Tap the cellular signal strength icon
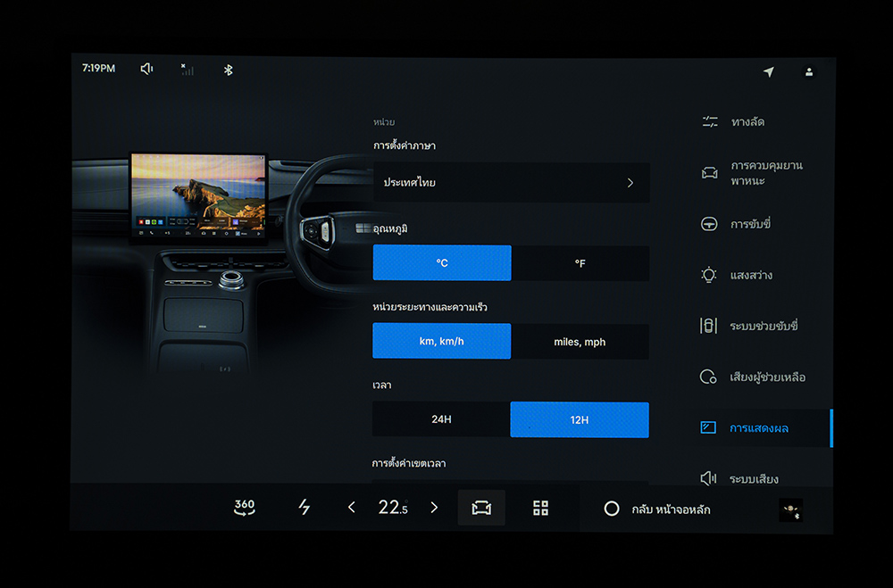 [188, 70]
